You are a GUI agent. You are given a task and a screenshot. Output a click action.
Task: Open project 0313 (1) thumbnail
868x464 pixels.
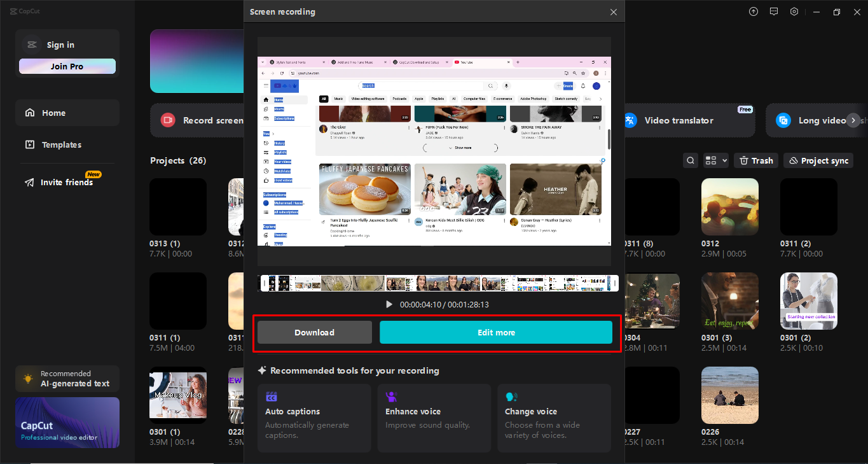coord(178,207)
